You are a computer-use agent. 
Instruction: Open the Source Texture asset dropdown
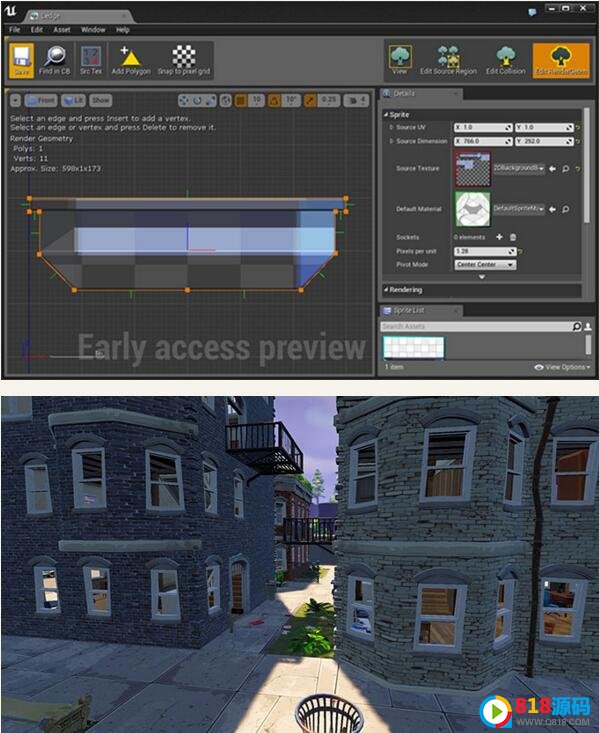(x=520, y=168)
